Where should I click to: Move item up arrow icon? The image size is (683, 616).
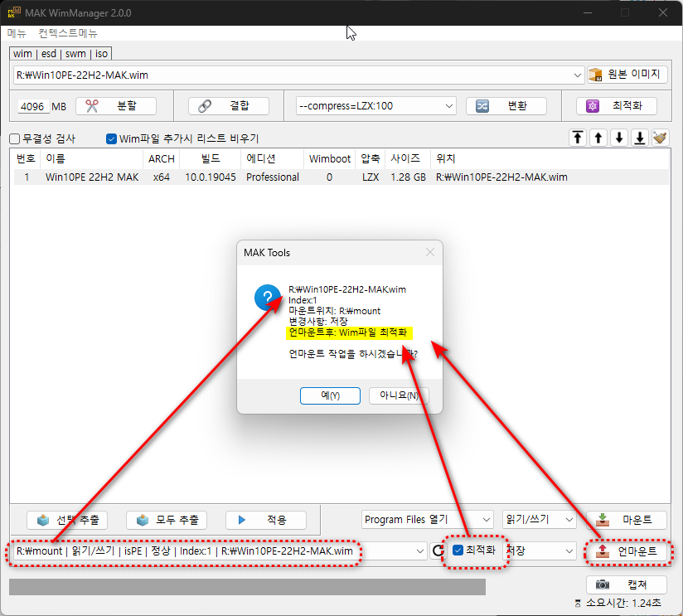pos(598,138)
